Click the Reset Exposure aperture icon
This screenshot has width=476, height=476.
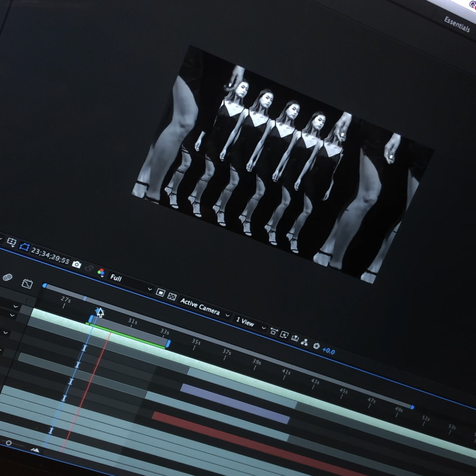[x=316, y=346]
